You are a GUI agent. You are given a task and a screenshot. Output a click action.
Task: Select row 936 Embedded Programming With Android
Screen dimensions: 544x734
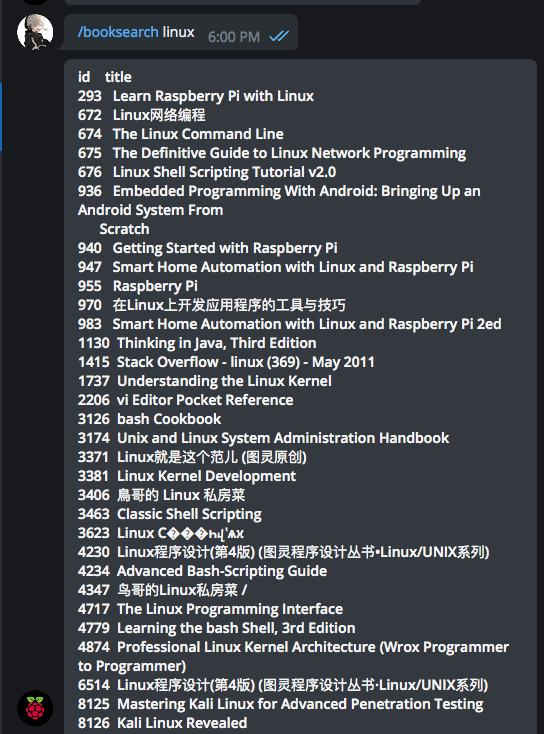[279, 210]
